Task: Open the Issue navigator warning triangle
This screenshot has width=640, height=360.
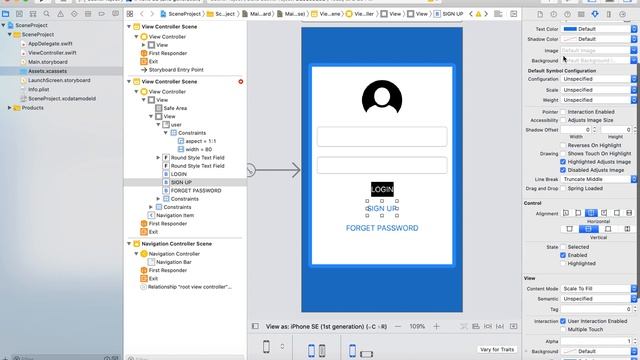Action: click(60, 14)
